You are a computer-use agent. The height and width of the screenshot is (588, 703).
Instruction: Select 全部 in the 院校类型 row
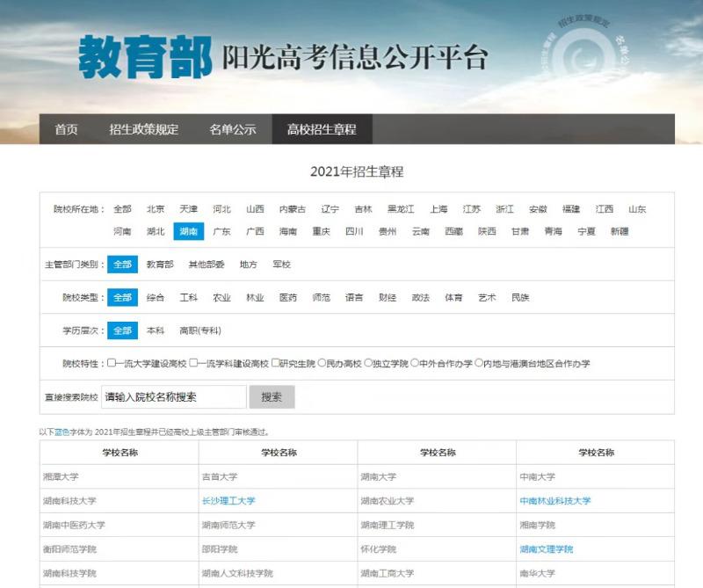tap(122, 297)
